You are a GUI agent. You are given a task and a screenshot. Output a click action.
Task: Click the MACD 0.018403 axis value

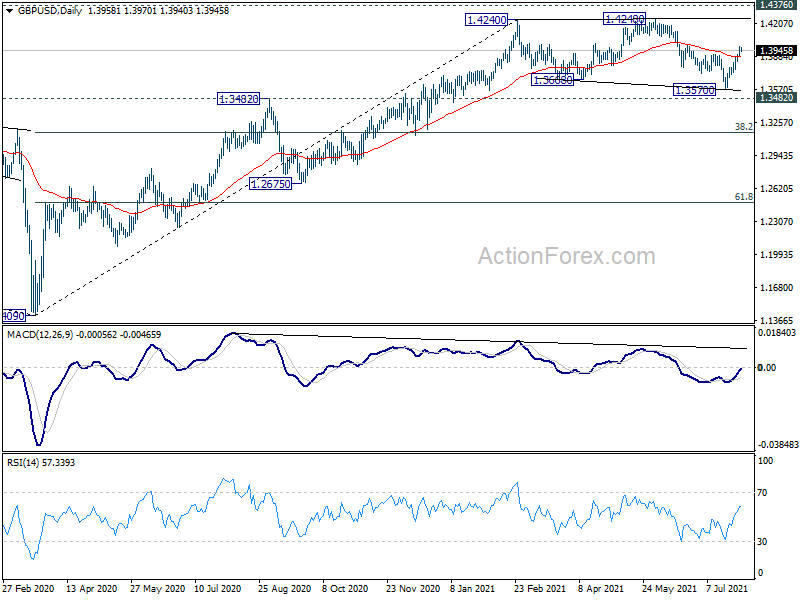coord(778,333)
